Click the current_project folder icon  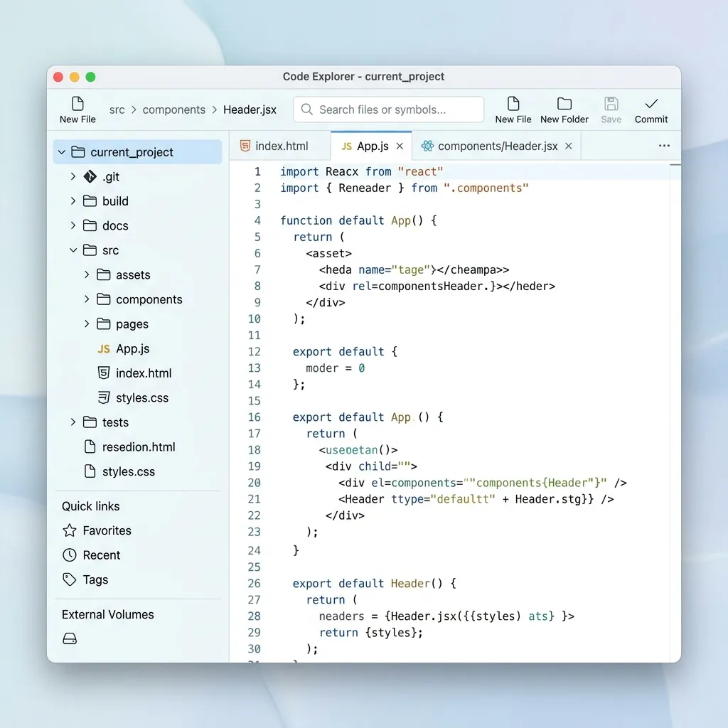pyautogui.click(x=78, y=152)
